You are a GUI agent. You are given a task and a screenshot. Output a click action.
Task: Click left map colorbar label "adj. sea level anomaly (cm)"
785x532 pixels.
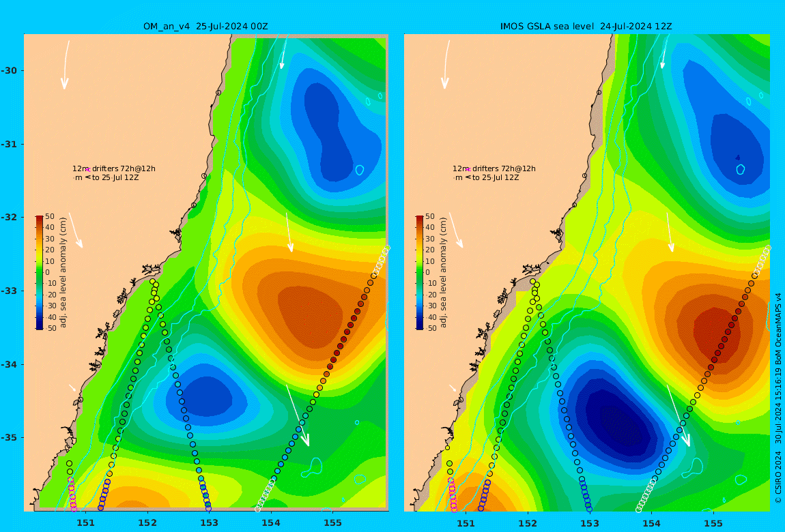tap(63, 273)
